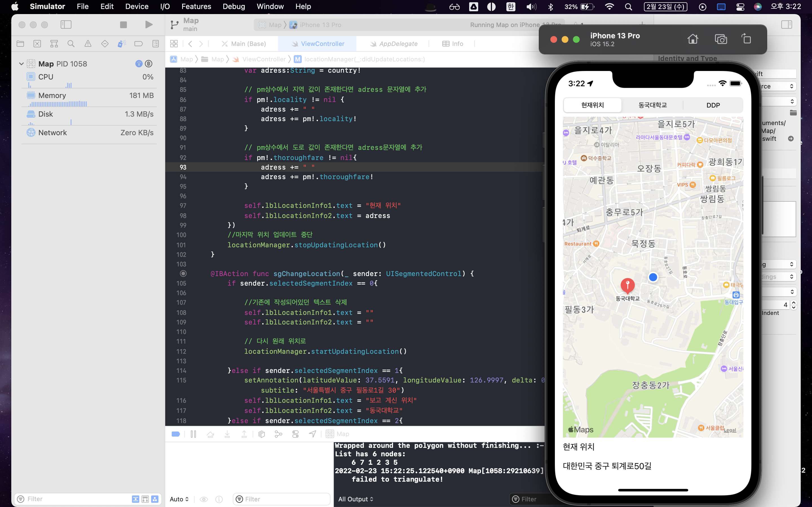Click the Simulator rotate device icon
This screenshot has width=812, height=507.
tap(746, 39)
